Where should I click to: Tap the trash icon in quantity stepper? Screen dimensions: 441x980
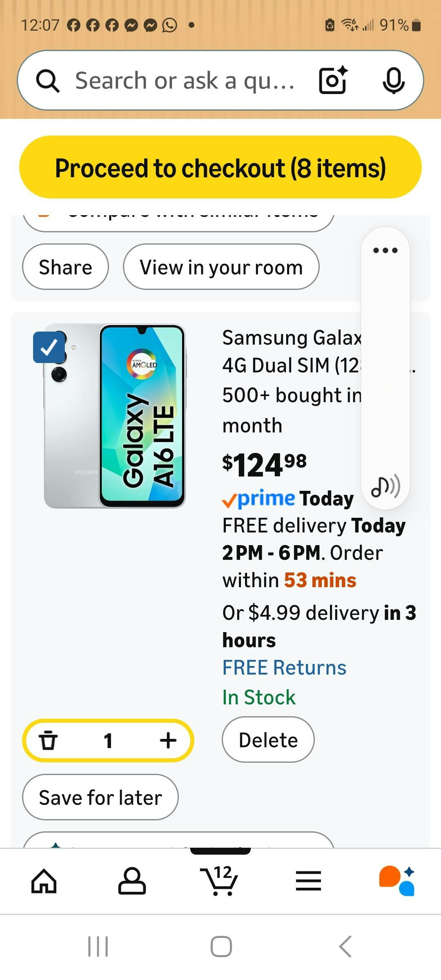click(x=48, y=740)
